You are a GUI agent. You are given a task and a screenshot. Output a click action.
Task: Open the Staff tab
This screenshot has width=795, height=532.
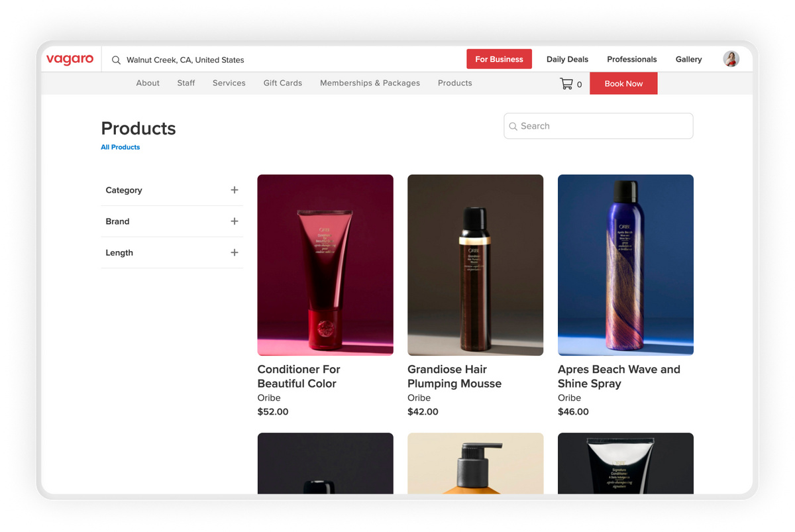pos(186,83)
